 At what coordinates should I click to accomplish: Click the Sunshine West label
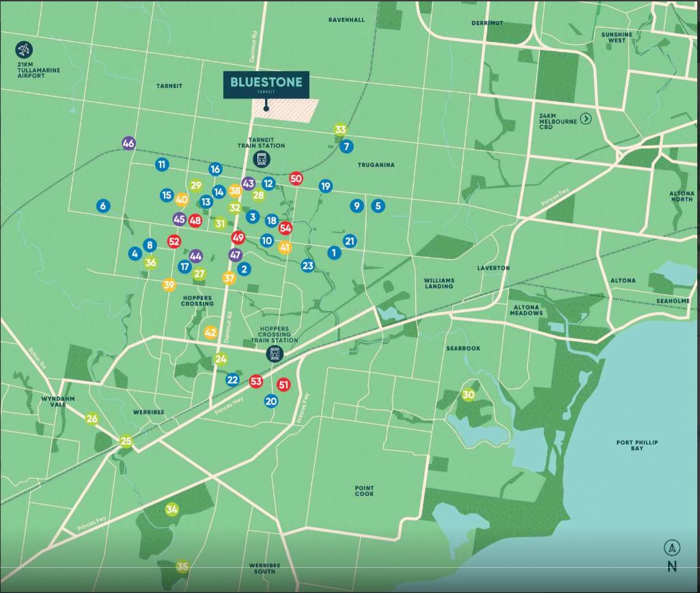coord(617,38)
